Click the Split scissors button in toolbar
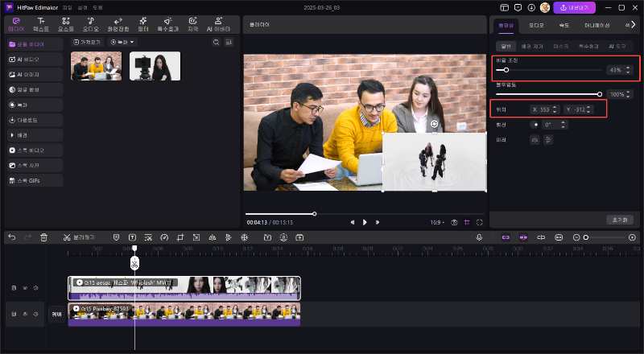The width and height of the screenshot is (644, 354). [x=79, y=237]
